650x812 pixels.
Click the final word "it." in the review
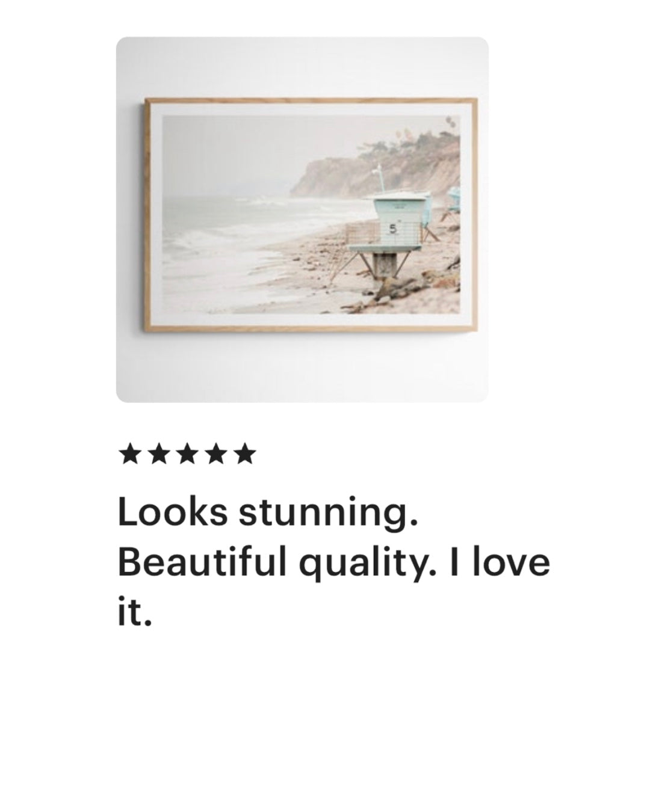pyautogui.click(x=135, y=612)
